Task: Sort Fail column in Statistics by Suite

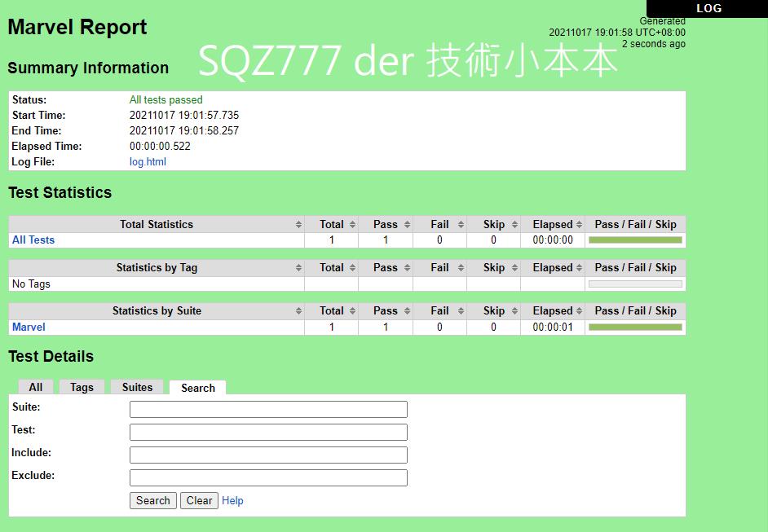Action: point(461,310)
